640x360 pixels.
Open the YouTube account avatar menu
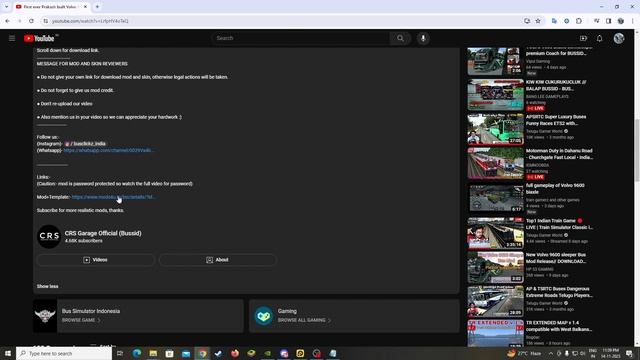[619, 38]
